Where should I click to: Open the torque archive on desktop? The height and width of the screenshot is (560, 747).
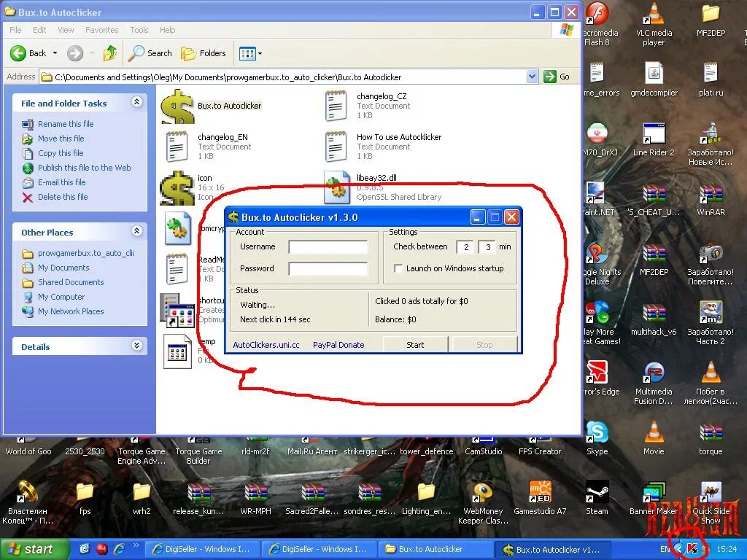pos(711,438)
